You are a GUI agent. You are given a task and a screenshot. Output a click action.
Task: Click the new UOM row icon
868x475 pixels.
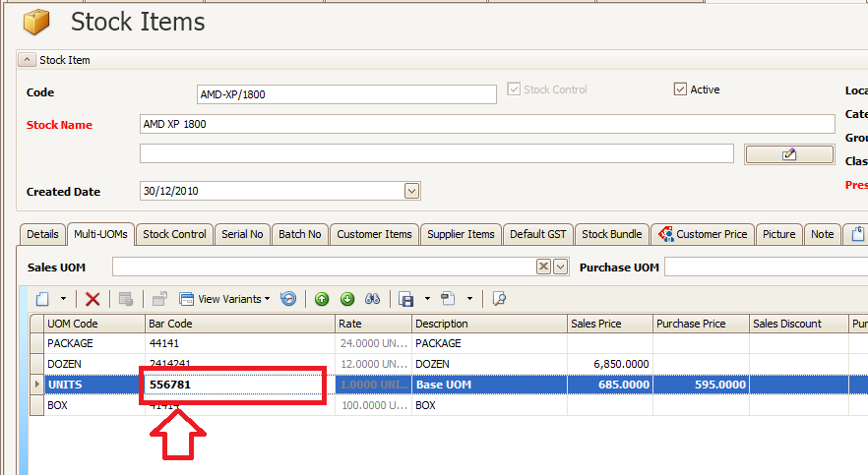[42, 299]
